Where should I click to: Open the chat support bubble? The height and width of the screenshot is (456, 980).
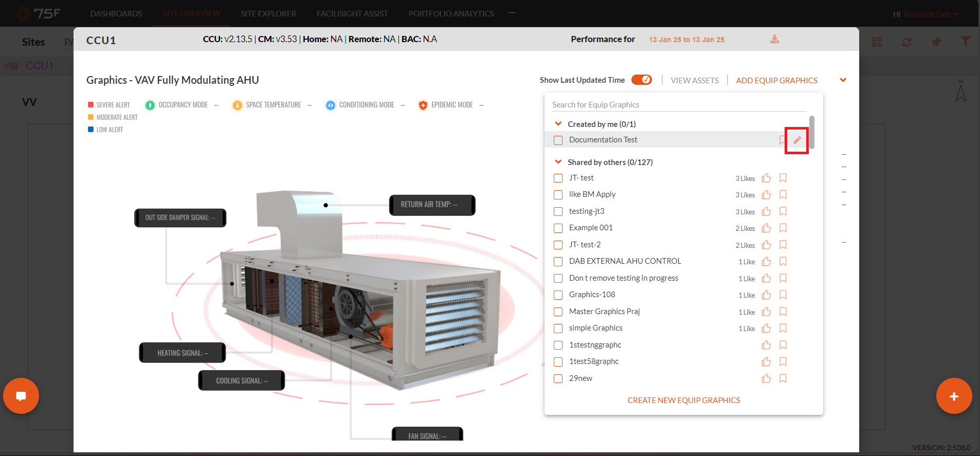pos(21,396)
